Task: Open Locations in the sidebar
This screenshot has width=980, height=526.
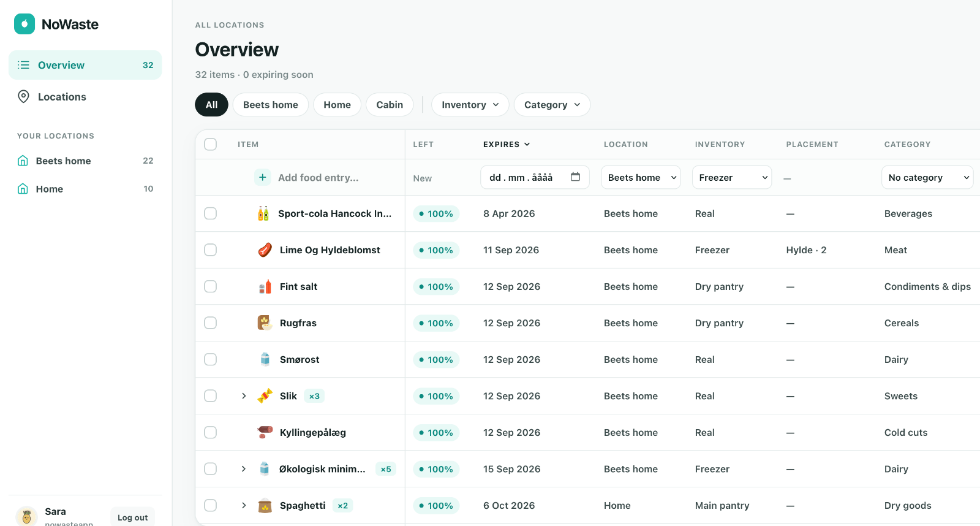Action: (x=85, y=96)
